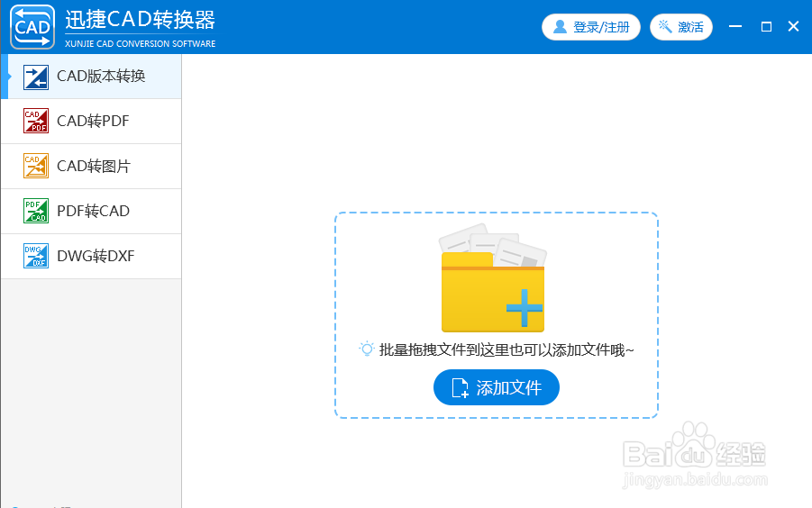Open the 登录/注册 login button
This screenshot has height=508, width=812.
coord(591,27)
